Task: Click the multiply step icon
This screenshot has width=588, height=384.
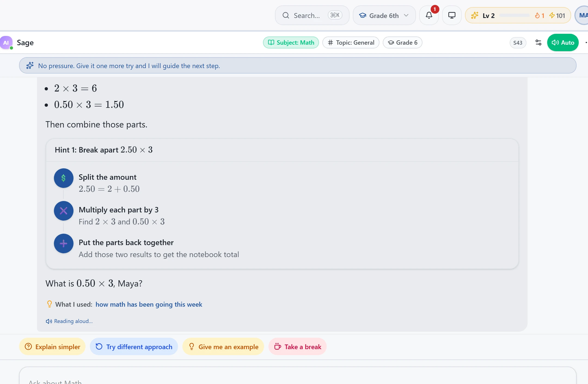Action: (63, 211)
